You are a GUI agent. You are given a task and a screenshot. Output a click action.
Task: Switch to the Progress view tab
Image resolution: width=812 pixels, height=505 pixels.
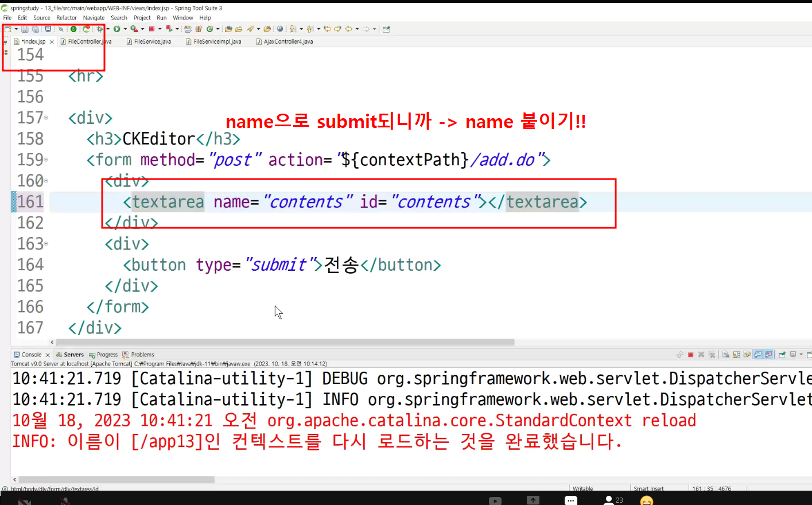103,355
